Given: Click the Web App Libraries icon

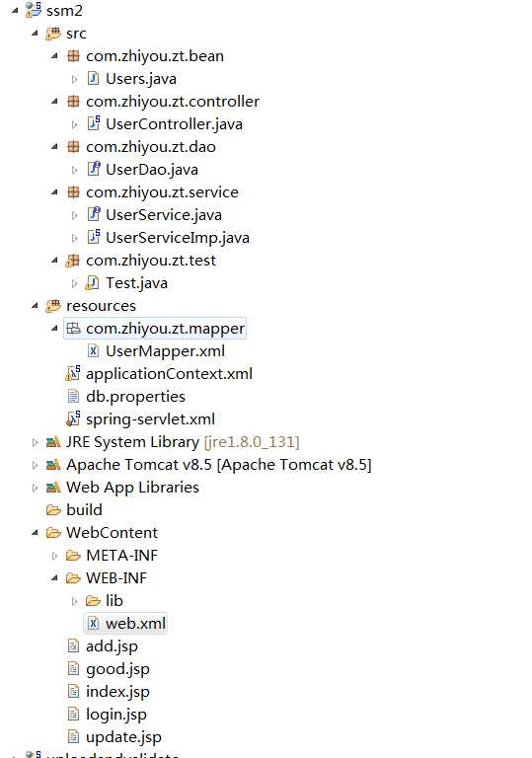Looking at the screenshot, I should click(53, 488).
